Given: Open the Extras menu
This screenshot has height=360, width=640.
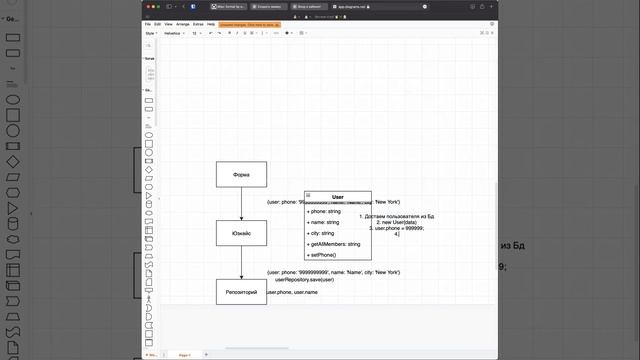Looking at the screenshot, I should [198, 24].
